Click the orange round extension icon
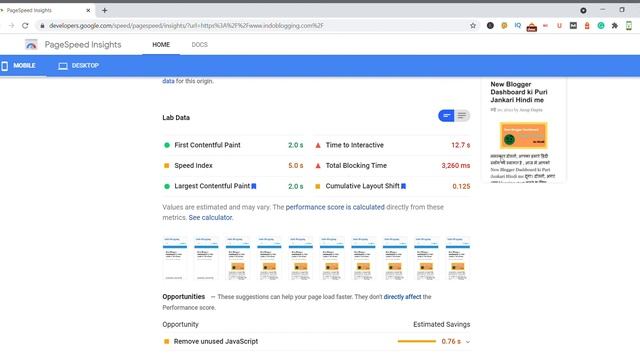Viewport: 640px width, 360px height. (504, 26)
